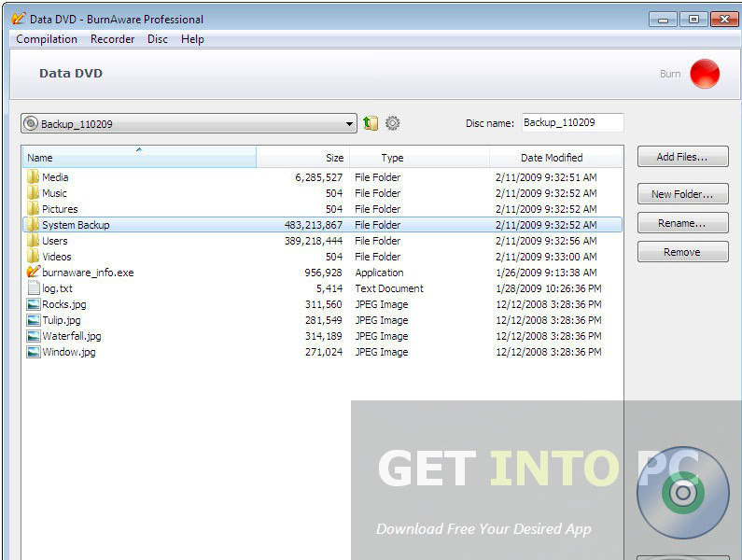Viewport: 742px width, 560px height.
Task: Click the New Folder... button
Action: pos(682,194)
